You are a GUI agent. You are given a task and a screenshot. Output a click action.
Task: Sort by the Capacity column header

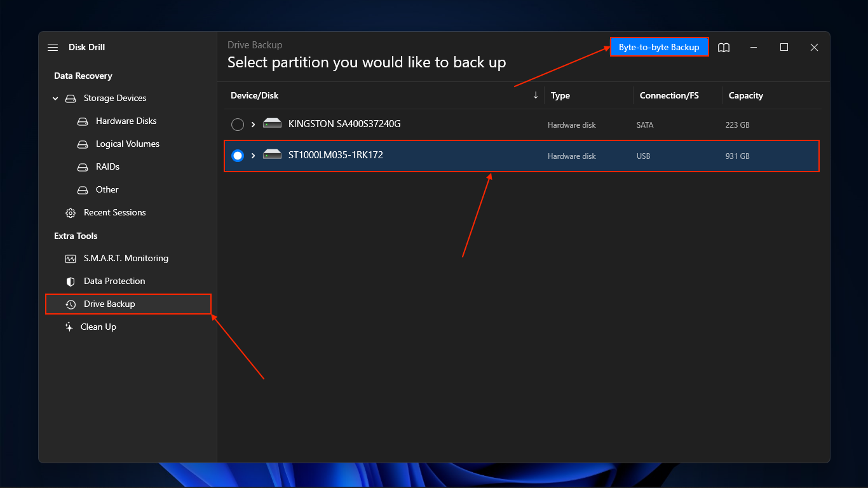(x=746, y=95)
